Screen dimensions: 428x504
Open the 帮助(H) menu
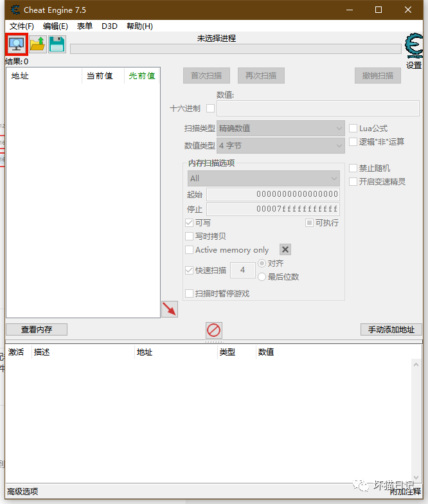[x=139, y=26]
